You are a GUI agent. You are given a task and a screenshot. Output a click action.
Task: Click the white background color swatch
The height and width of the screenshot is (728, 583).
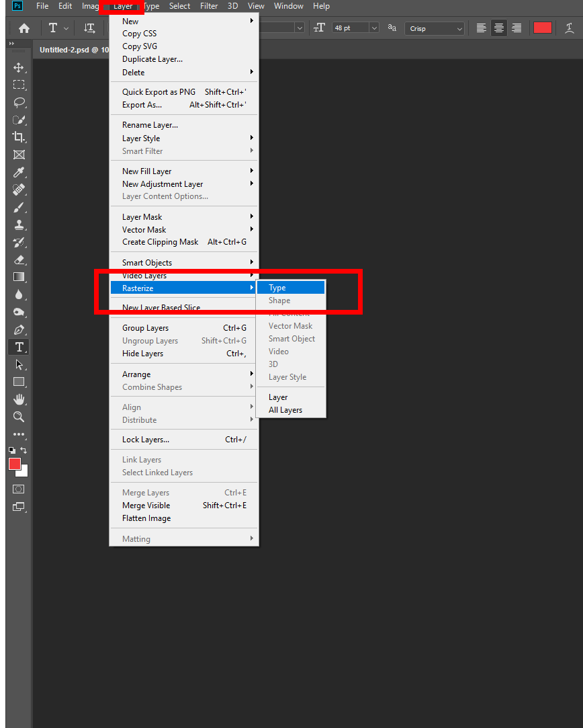[x=24, y=473]
